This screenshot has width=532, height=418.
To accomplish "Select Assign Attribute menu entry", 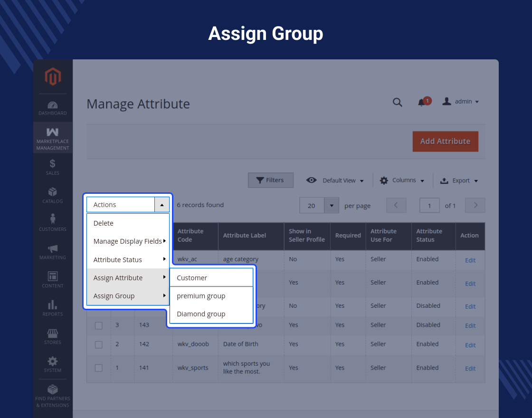I will pos(128,278).
